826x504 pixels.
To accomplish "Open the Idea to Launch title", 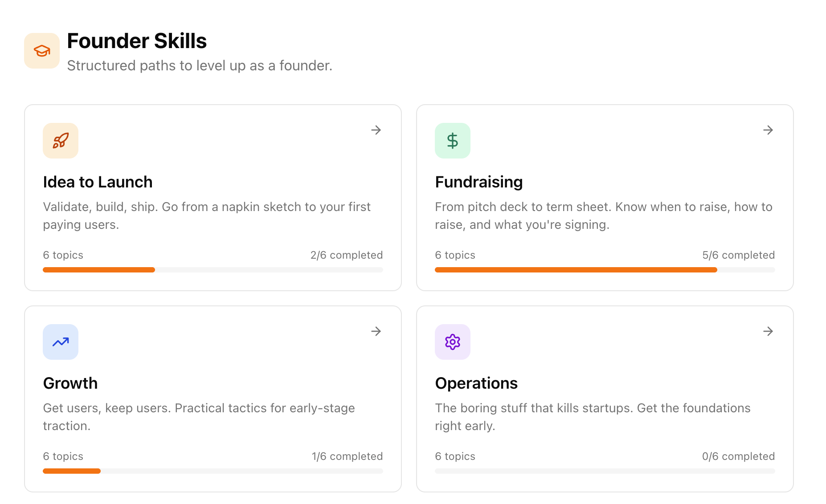I will click(98, 182).
